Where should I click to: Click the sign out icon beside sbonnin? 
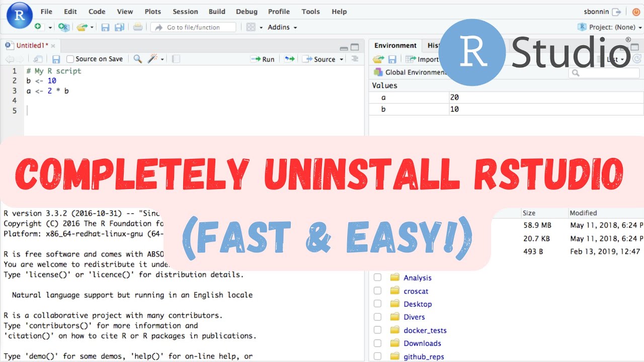(x=616, y=12)
